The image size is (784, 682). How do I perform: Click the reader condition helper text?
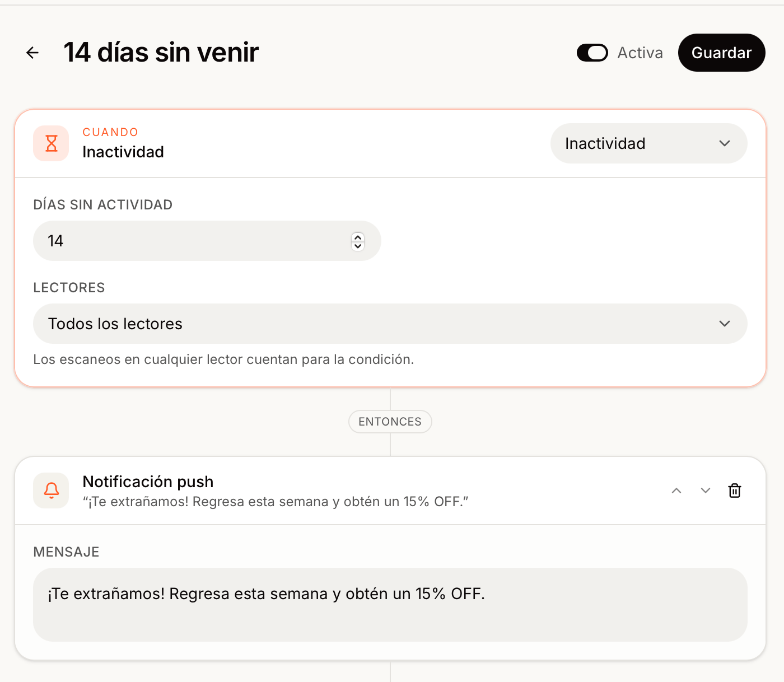[x=223, y=359]
